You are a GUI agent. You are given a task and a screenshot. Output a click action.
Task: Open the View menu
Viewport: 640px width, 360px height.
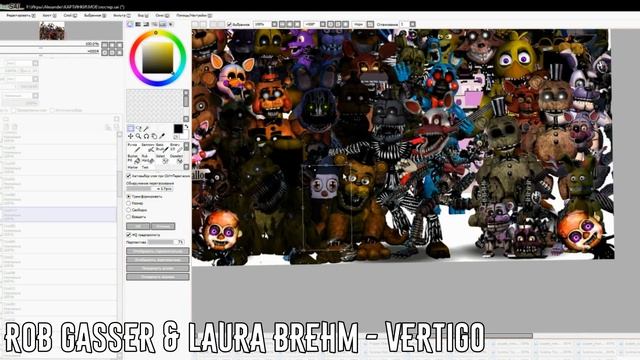[x=143, y=16]
